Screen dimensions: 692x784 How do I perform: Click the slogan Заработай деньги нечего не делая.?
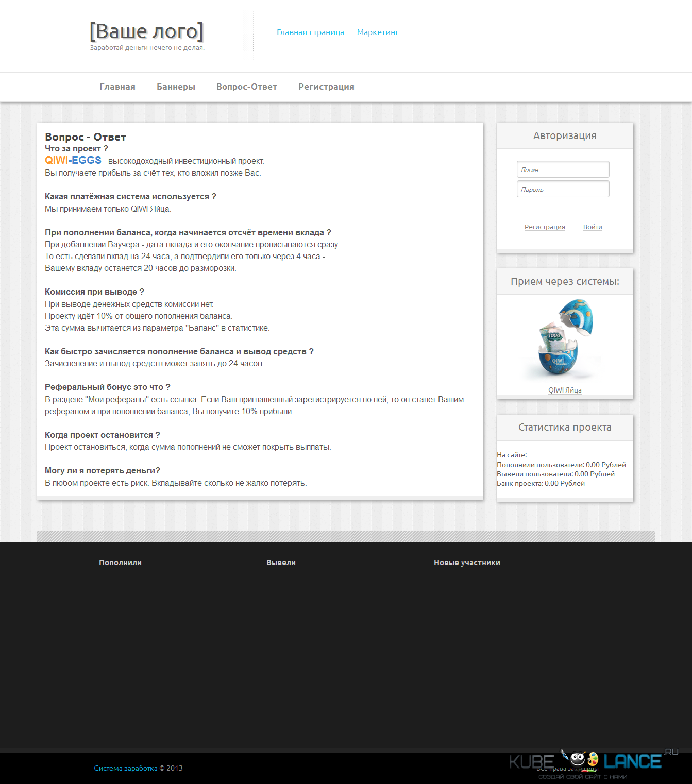147,48
